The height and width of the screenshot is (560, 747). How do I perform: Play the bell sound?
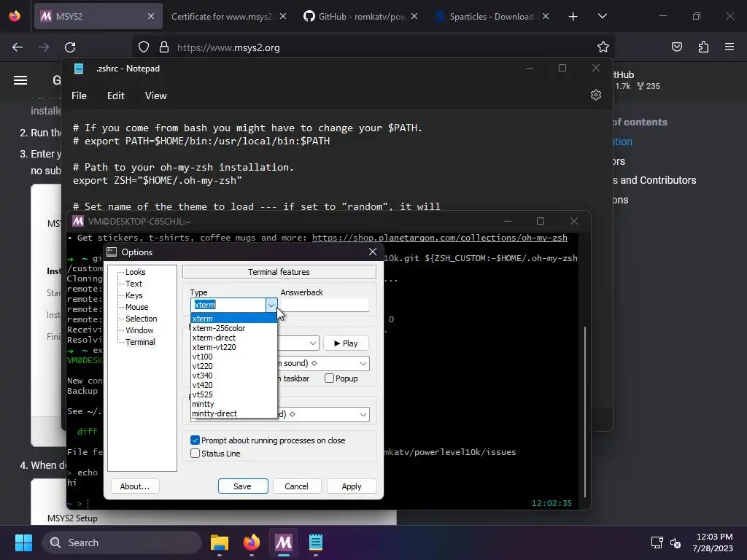click(x=346, y=343)
